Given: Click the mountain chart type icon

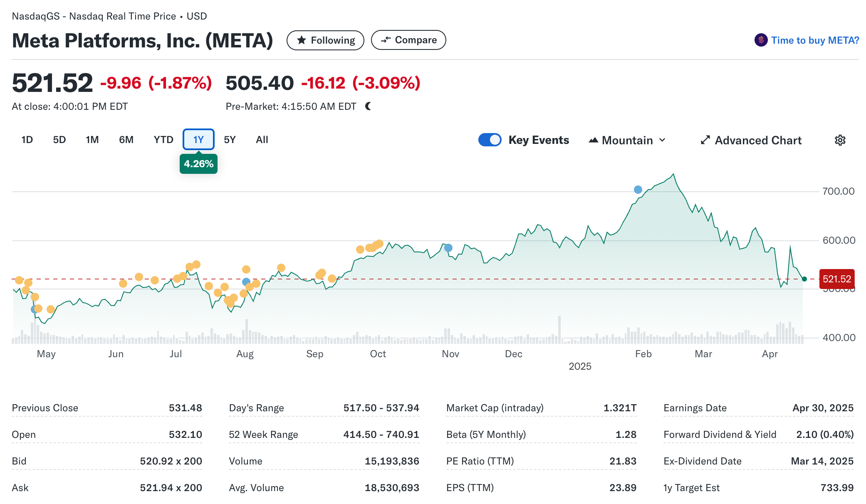Looking at the screenshot, I should point(594,140).
